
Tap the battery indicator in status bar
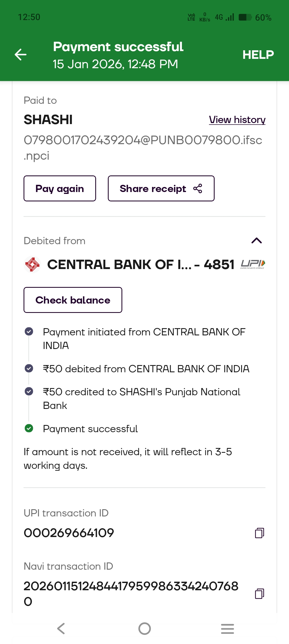click(x=245, y=17)
